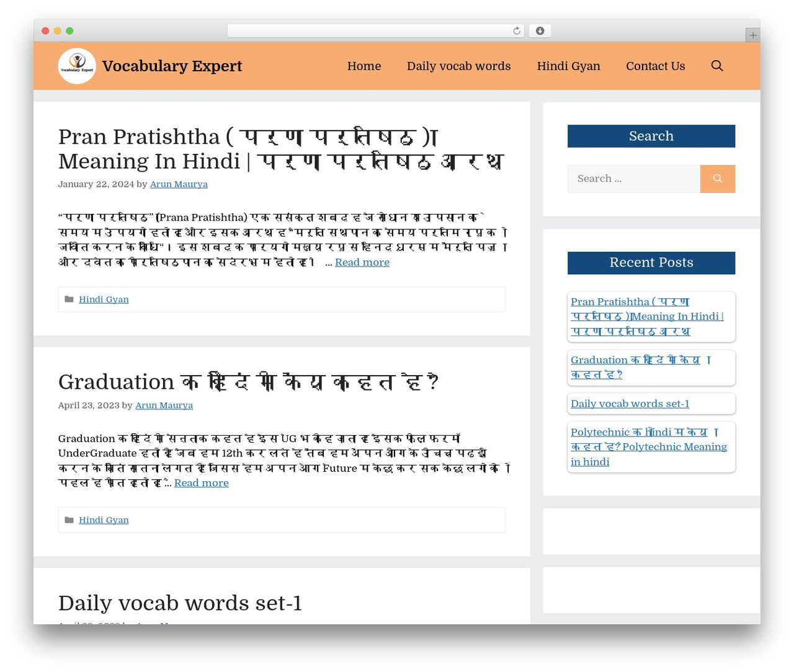Open the Home menu item
794x672 pixels.
[364, 66]
